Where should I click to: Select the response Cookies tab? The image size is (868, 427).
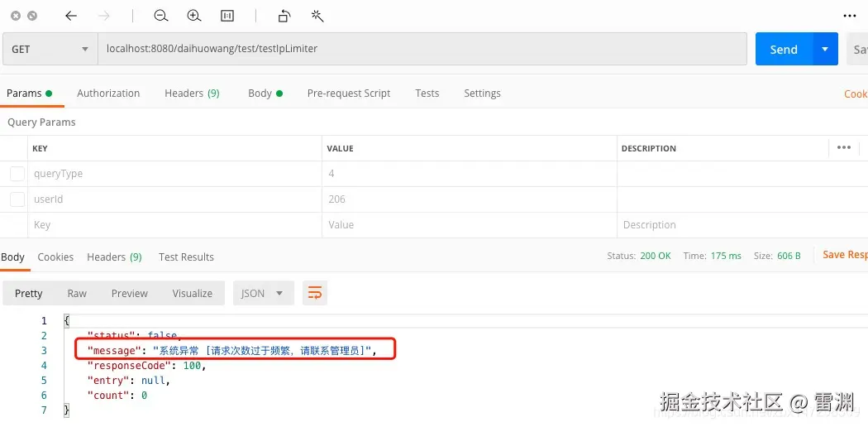tap(55, 257)
